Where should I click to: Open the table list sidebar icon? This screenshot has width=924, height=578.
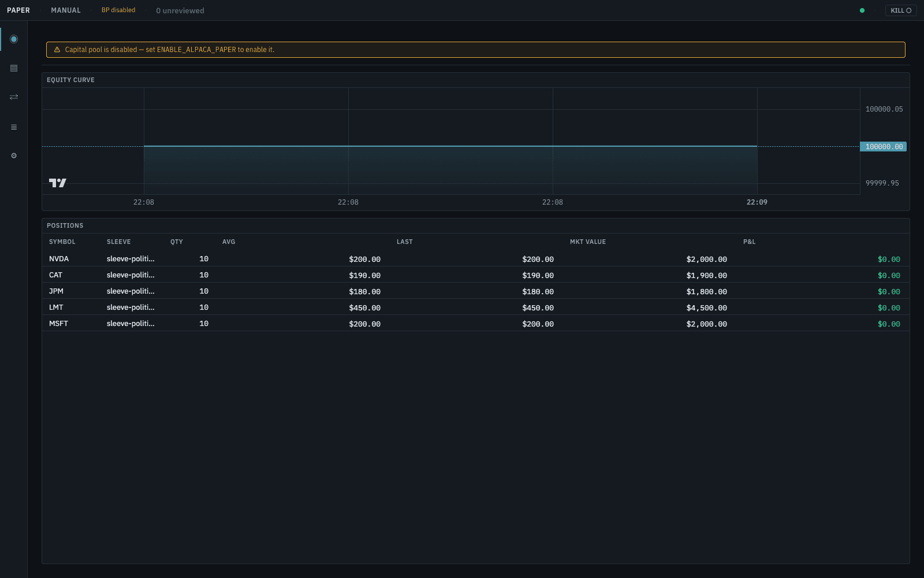pyautogui.click(x=14, y=68)
